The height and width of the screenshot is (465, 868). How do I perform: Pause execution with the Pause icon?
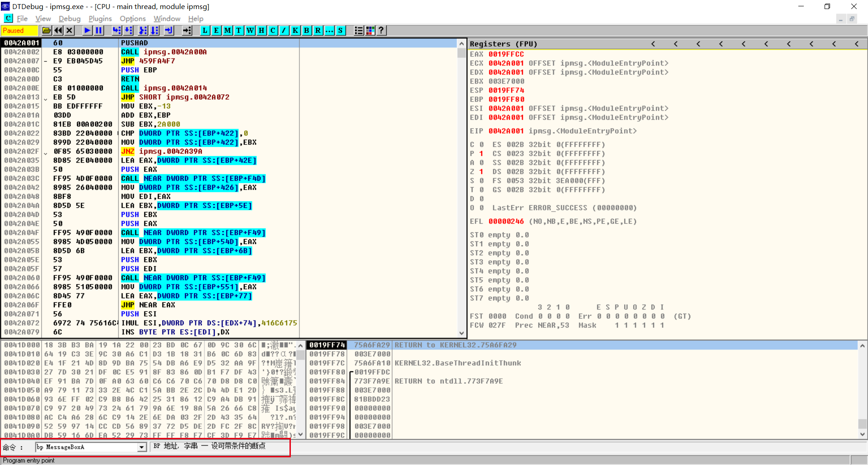pos(99,30)
